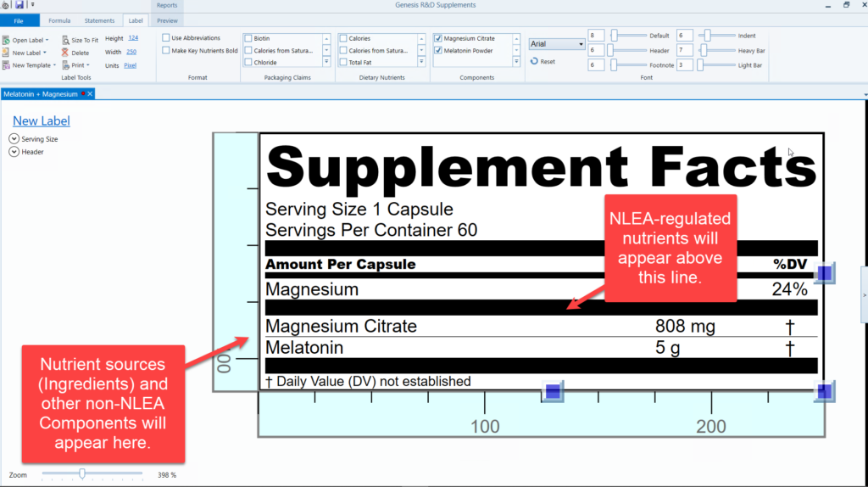This screenshot has height=487, width=868.
Task: Click the Magnesium Citrate row on label
Action: tap(541, 326)
